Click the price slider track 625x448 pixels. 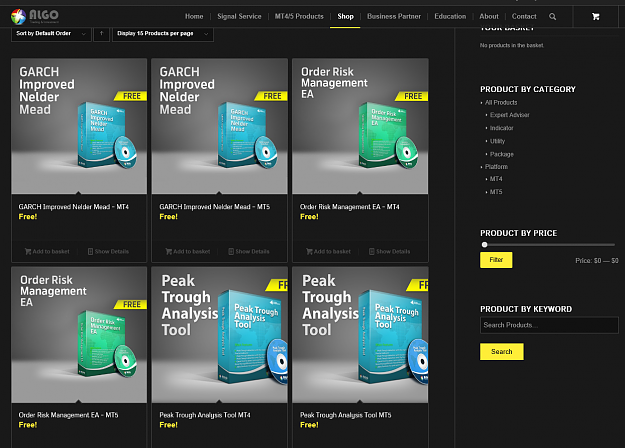click(550, 245)
